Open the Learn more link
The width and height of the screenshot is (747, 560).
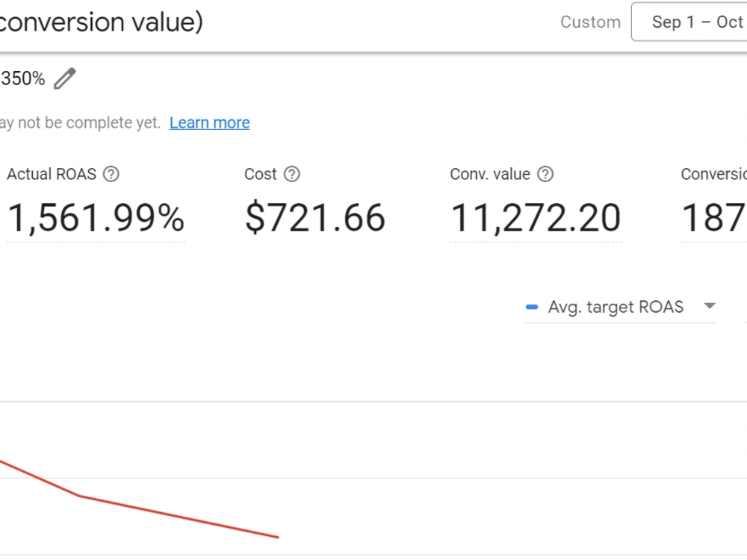(210, 123)
